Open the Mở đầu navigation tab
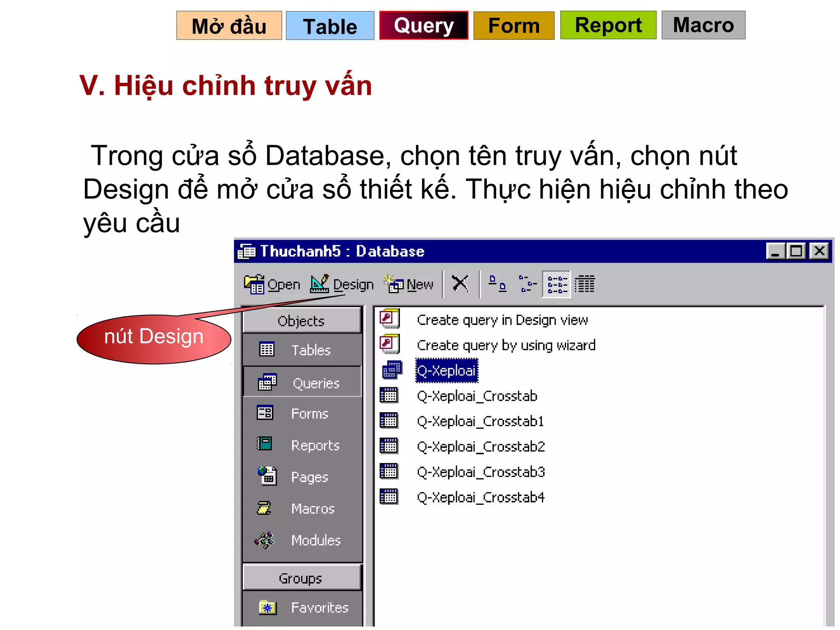840x630 pixels. pyautogui.click(x=229, y=25)
